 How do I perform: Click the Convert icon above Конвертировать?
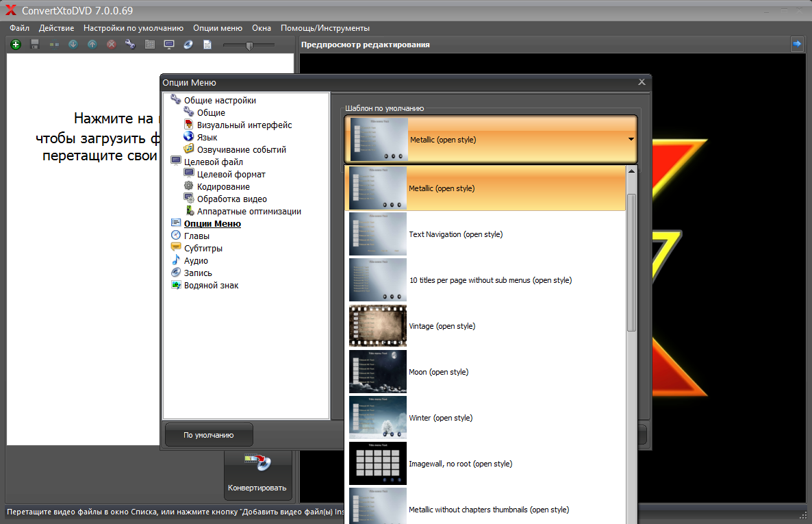point(257,463)
